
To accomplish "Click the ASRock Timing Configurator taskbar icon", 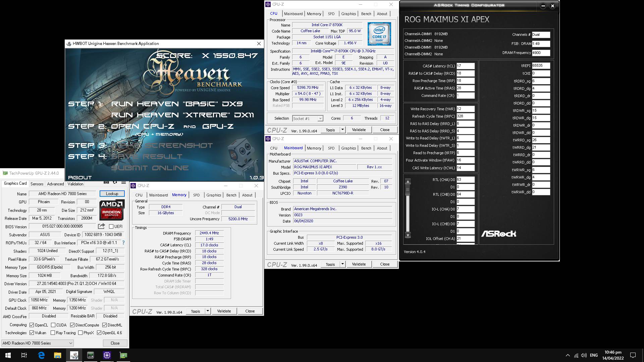I will click(x=91, y=355).
